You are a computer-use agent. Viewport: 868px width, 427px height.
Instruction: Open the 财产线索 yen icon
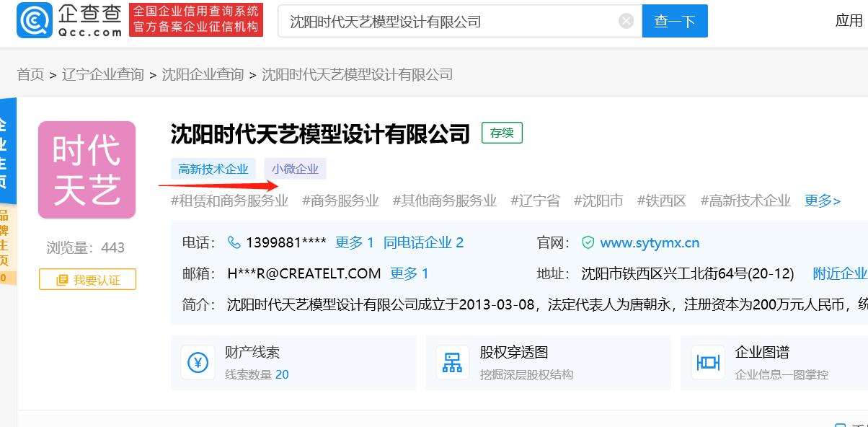[x=198, y=363]
